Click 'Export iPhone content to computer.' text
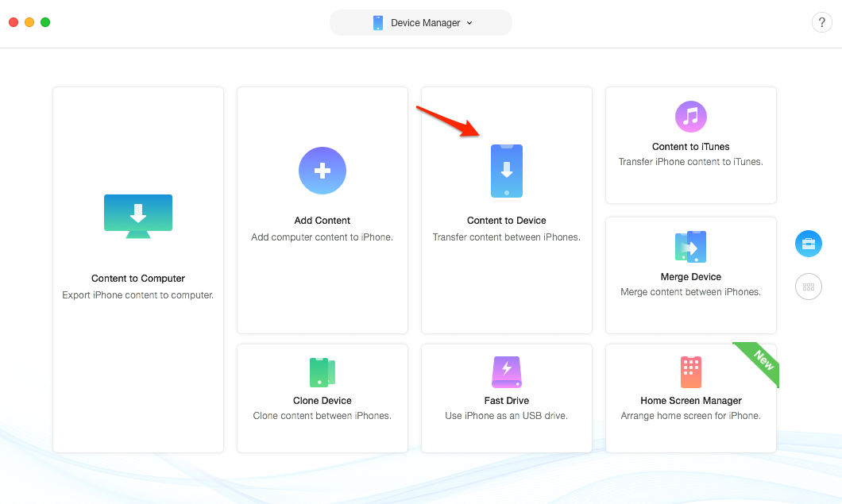 tap(138, 294)
